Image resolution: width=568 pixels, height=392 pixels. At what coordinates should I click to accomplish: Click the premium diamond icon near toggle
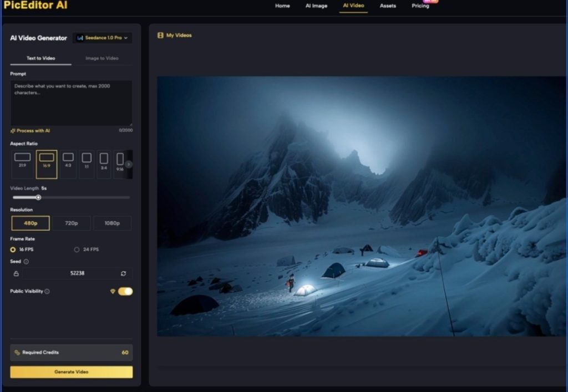pyautogui.click(x=113, y=291)
